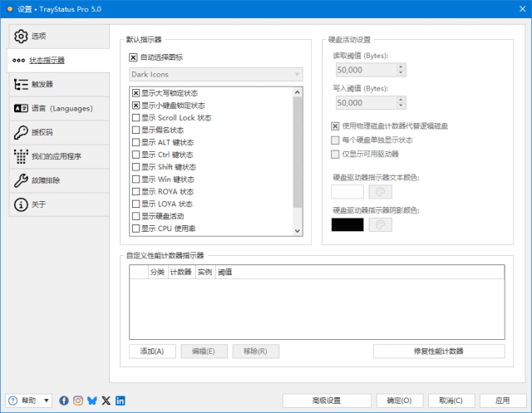Image resolution: width=532 pixels, height=413 pixels.
Task: Click the black shadow color swatch
Action: [347, 225]
